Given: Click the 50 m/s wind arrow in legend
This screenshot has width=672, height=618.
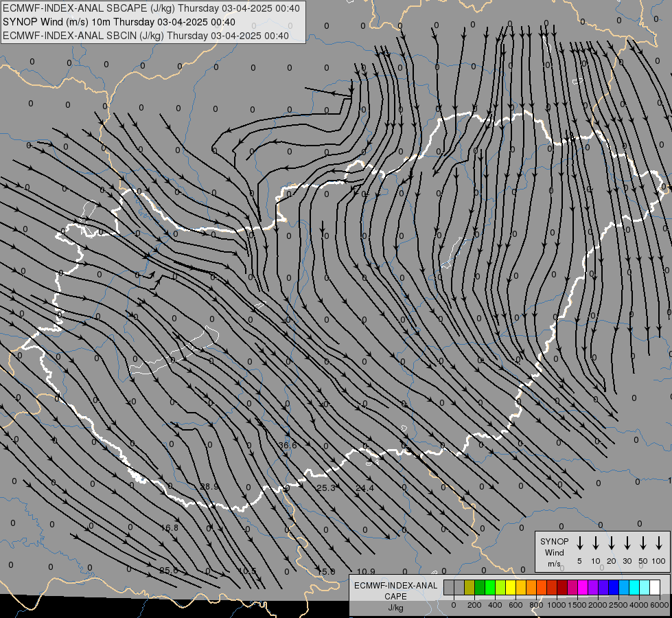Looking at the screenshot, I should pos(643,543).
